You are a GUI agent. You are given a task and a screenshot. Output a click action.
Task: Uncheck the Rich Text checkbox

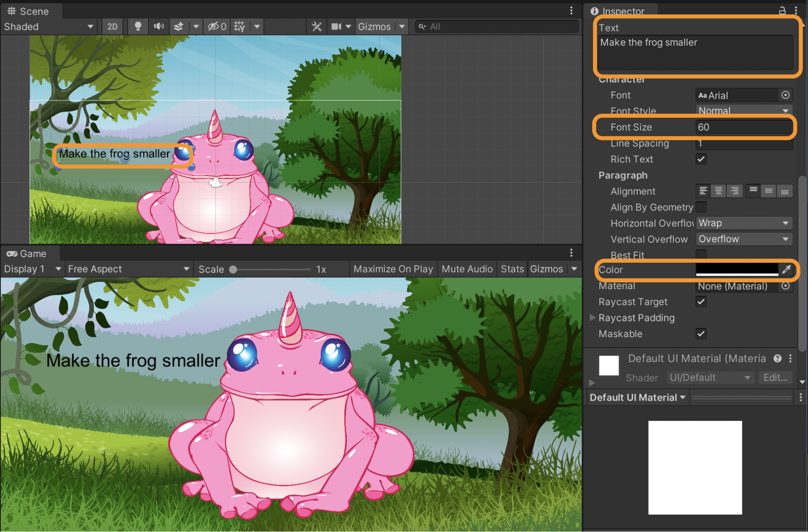point(701,159)
